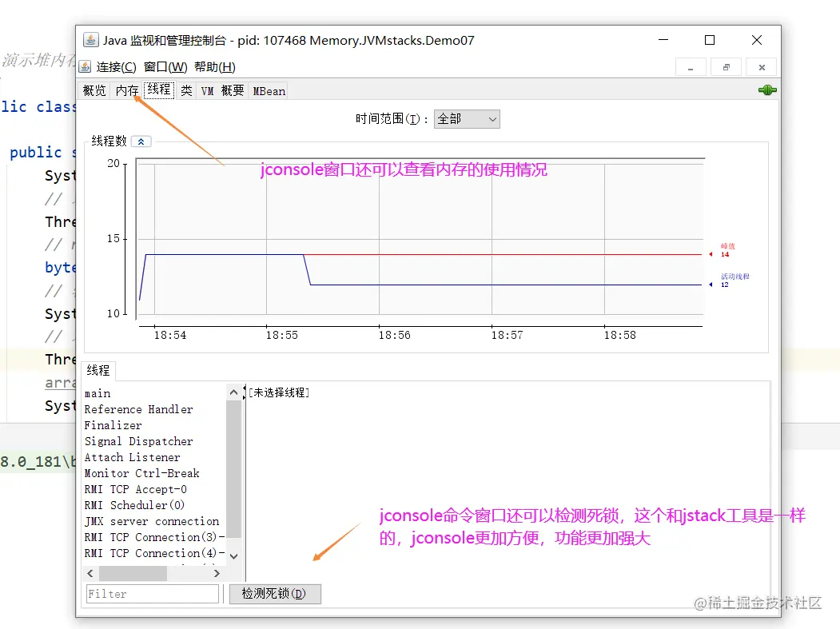Click the thread list vertical scrollbar thumb
This screenshot has height=629, width=840.
233,469
